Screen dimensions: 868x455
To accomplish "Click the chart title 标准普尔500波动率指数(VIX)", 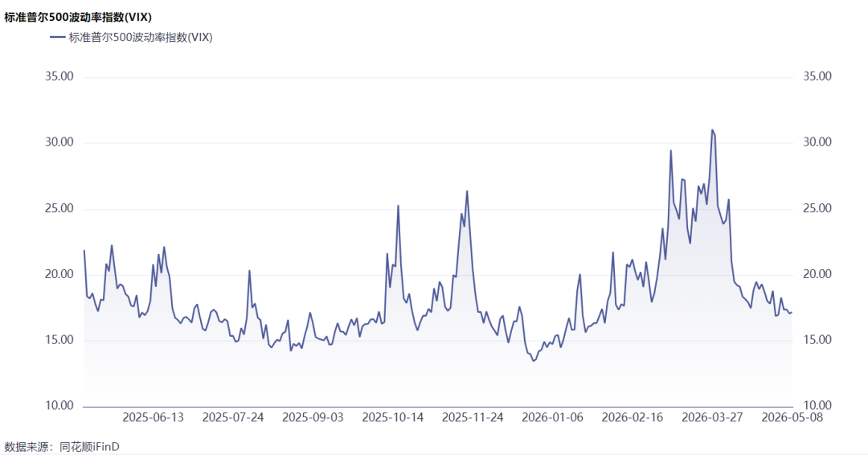I will tap(78, 17).
